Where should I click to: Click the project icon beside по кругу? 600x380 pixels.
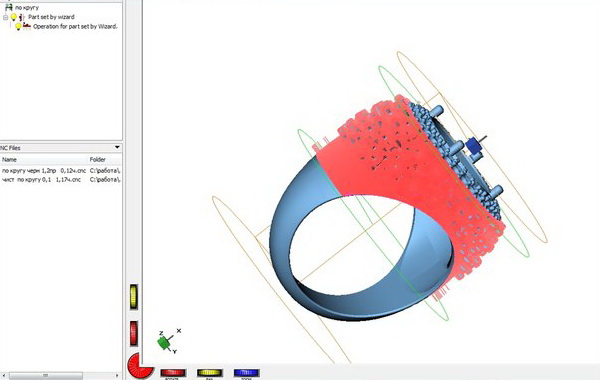9,7
